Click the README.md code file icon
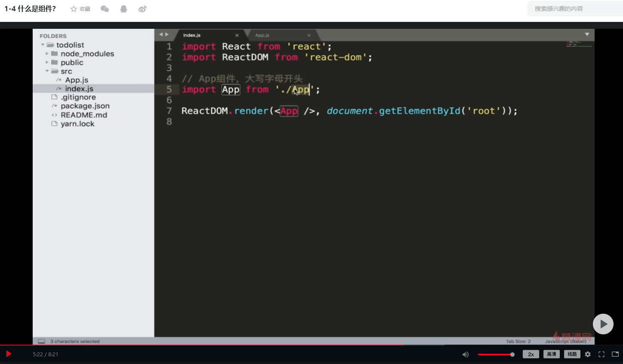Screen dimensions: 623x364 (x=54, y=115)
